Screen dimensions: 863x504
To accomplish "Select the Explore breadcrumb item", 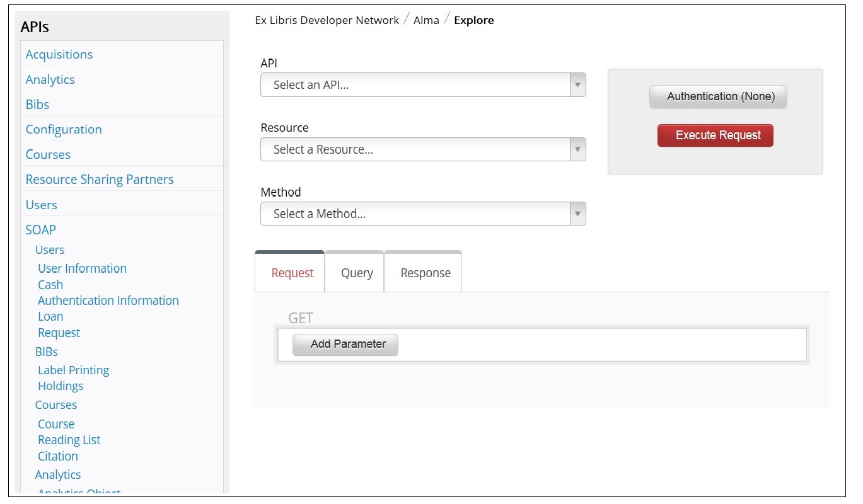I will click(x=474, y=20).
